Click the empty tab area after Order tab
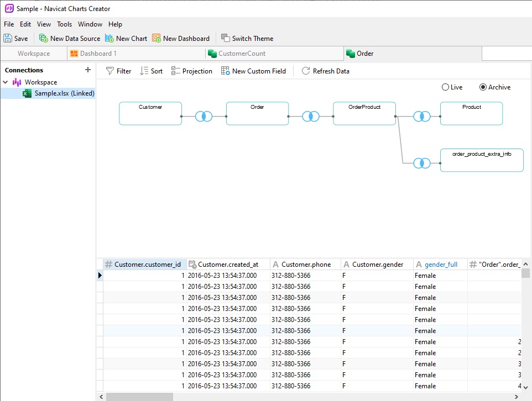This screenshot has height=401, width=532. point(507,54)
